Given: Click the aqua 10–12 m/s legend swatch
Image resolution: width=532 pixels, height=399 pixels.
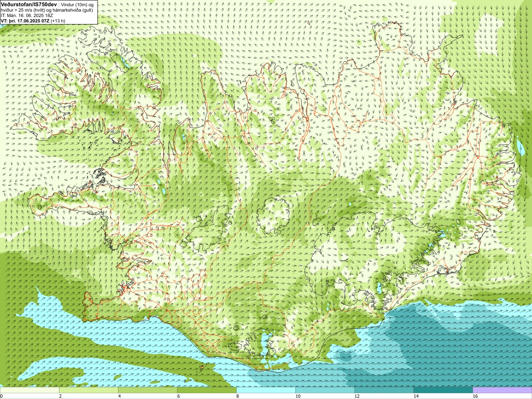Looking at the screenshot, I should [x=325, y=390].
